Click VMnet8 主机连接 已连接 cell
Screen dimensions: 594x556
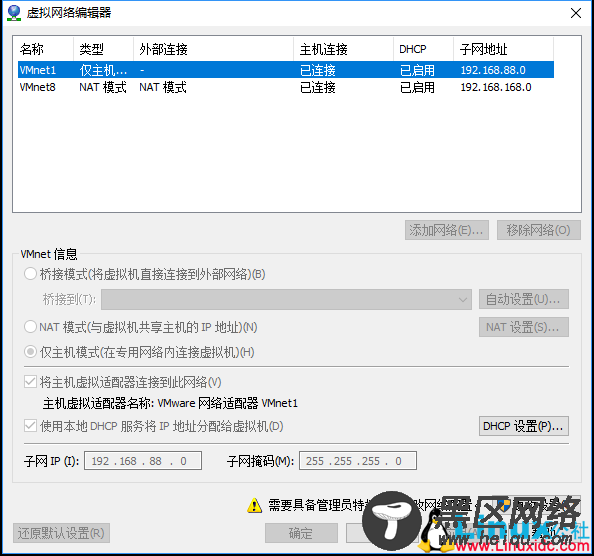[317, 87]
